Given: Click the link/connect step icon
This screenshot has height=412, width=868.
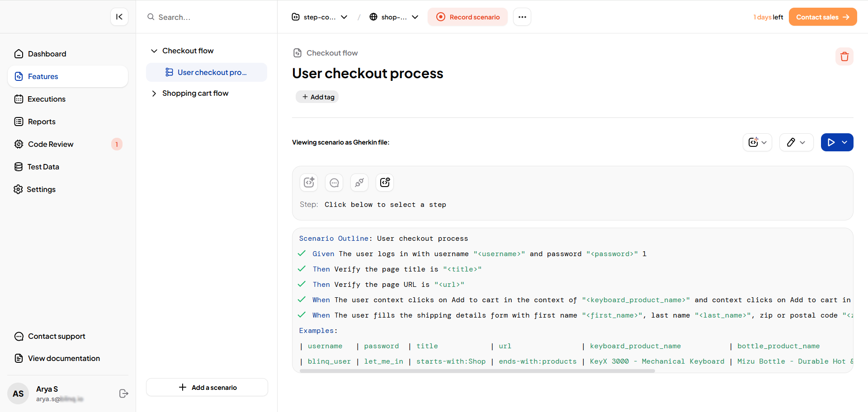Looking at the screenshot, I should tap(359, 183).
